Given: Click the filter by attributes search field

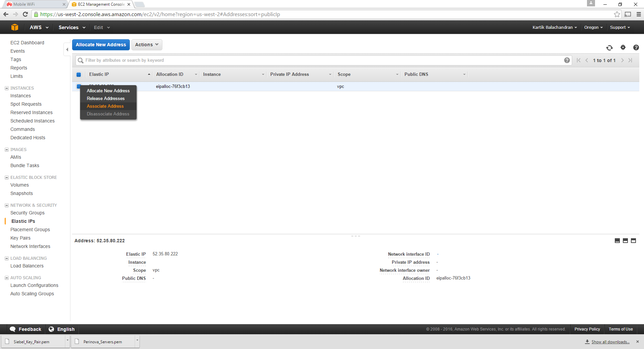Looking at the screenshot, I should (x=324, y=60).
